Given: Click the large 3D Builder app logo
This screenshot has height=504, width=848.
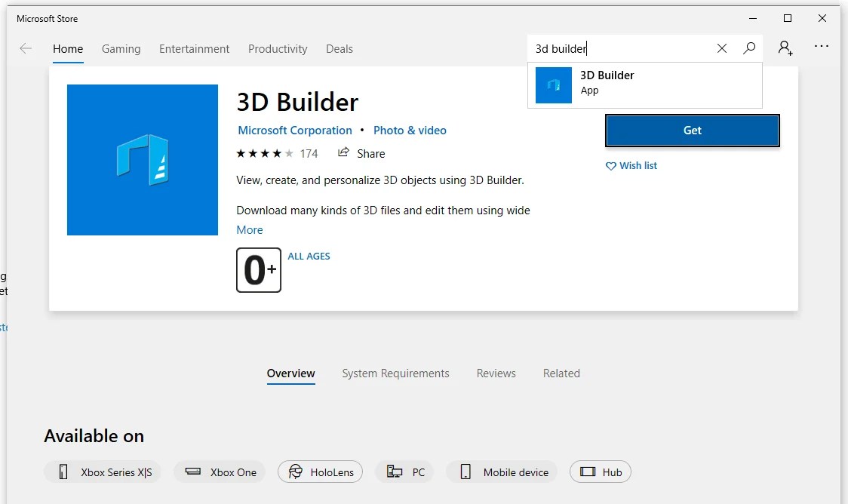Looking at the screenshot, I should tap(143, 160).
